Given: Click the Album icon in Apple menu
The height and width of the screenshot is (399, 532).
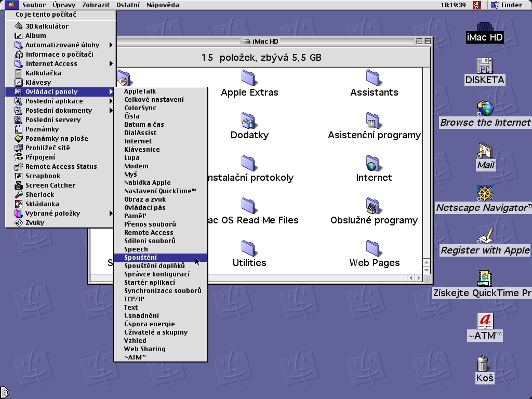Looking at the screenshot, I should point(19,36).
